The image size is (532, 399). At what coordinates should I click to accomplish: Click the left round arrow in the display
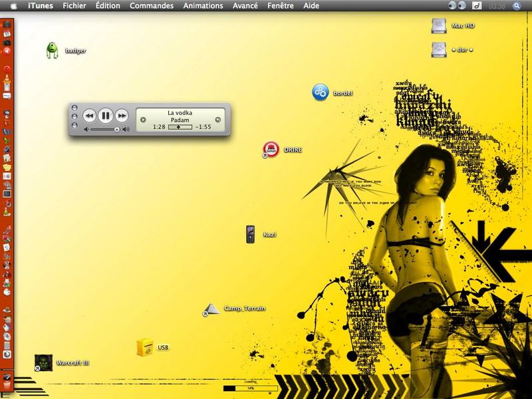143,120
